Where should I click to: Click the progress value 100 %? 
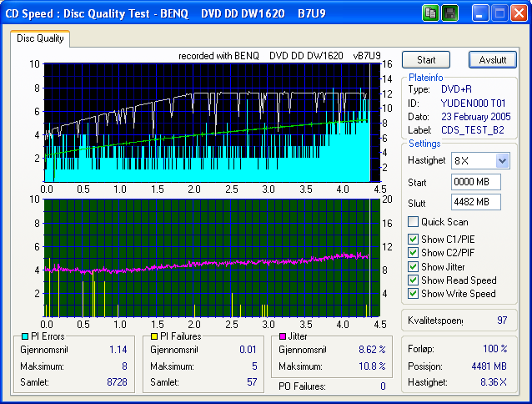click(x=495, y=349)
